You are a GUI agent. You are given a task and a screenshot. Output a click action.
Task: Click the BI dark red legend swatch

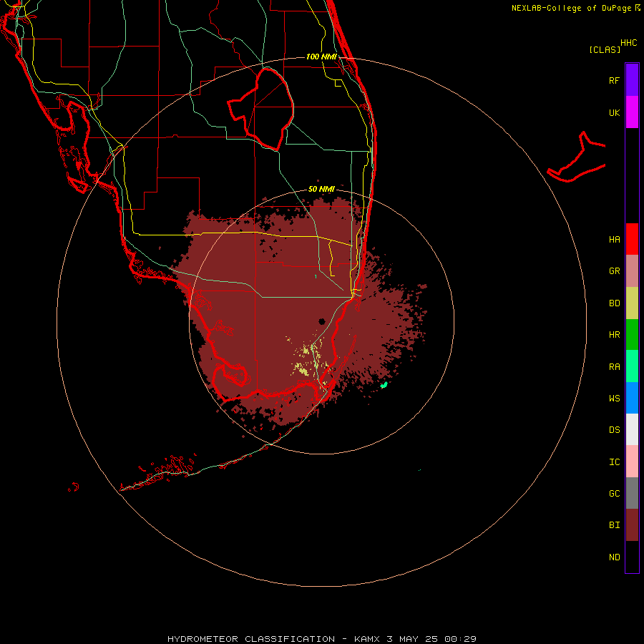632,525
